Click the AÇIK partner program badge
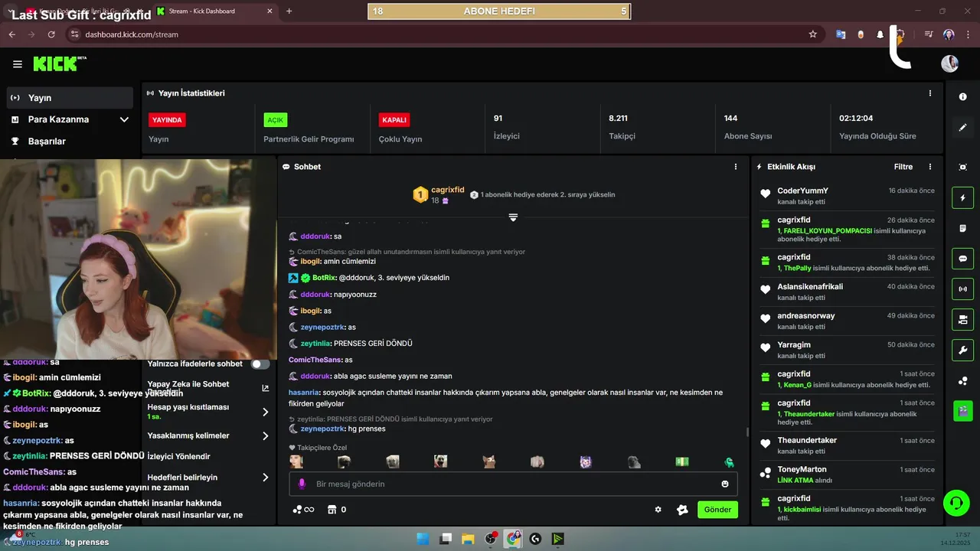This screenshot has width=980, height=551. (x=276, y=120)
